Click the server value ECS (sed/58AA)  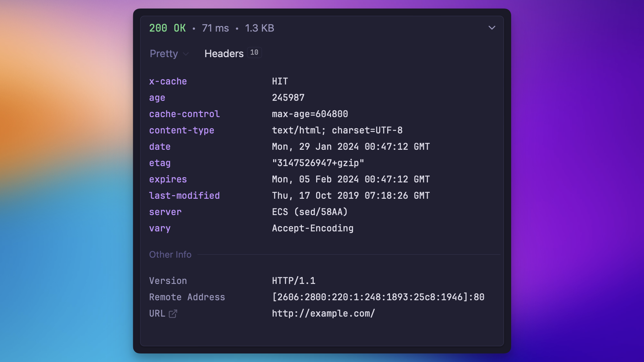[x=310, y=212]
